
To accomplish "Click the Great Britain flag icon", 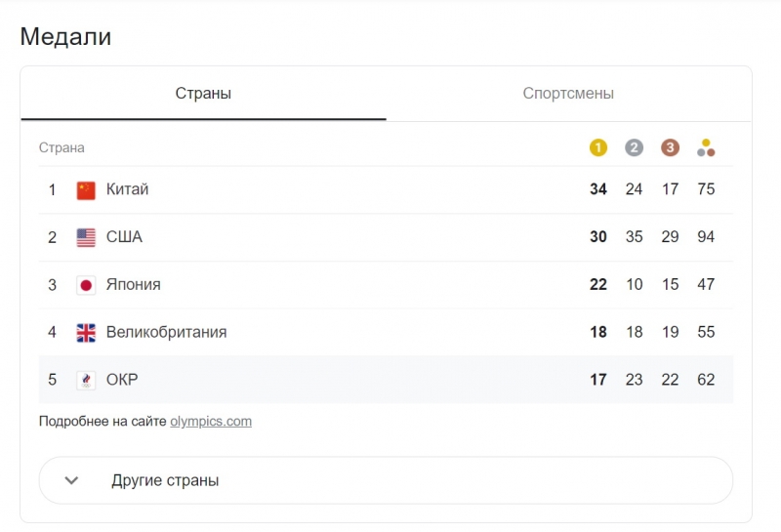I will tap(86, 333).
